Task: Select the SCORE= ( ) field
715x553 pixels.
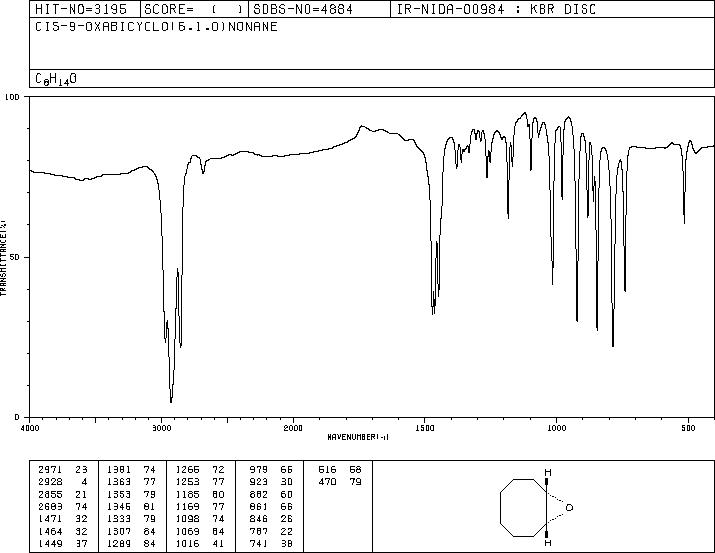Action: (194, 9)
